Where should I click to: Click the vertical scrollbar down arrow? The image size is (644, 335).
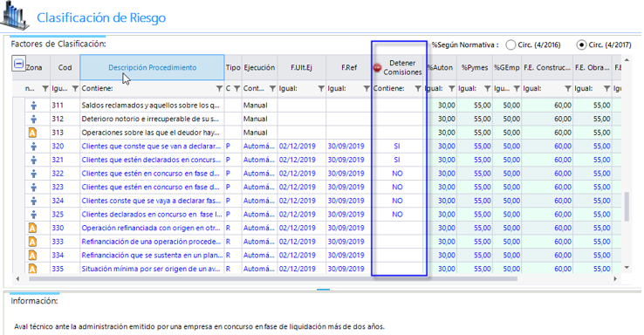pos(627,268)
